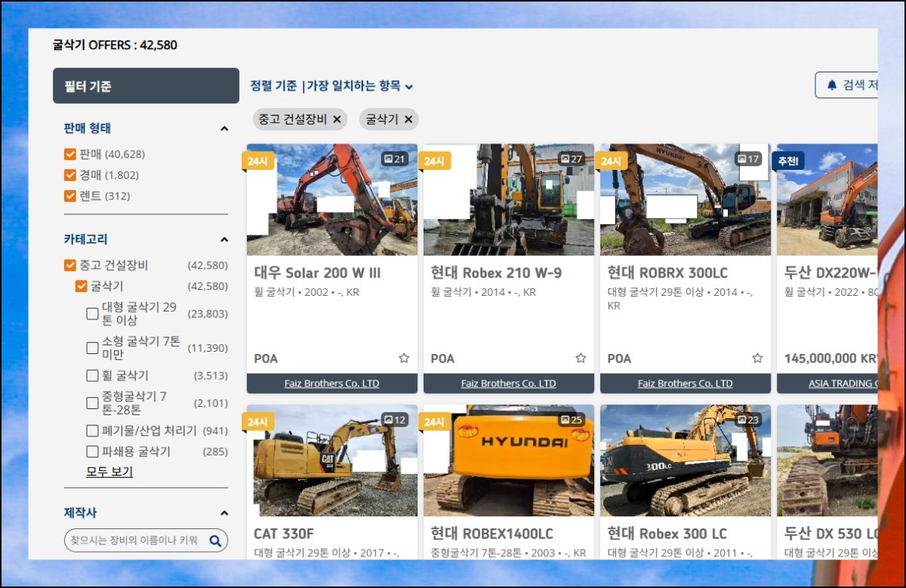Open photo count badge 27 on Robex 210 W-9

pyautogui.click(x=572, y=159)
